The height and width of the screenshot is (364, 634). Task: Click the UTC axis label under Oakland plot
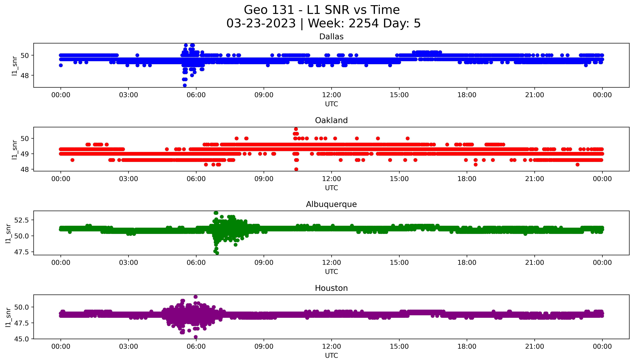331,188
